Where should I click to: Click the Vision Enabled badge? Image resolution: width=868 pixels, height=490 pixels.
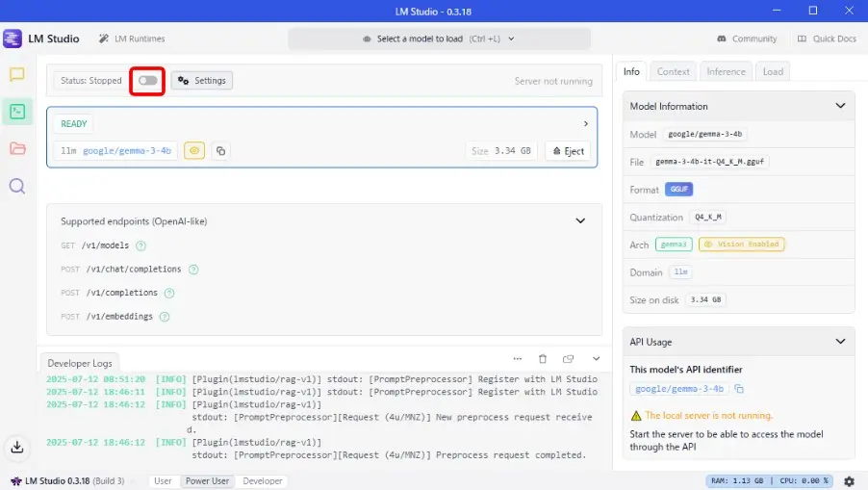point(741,245)
